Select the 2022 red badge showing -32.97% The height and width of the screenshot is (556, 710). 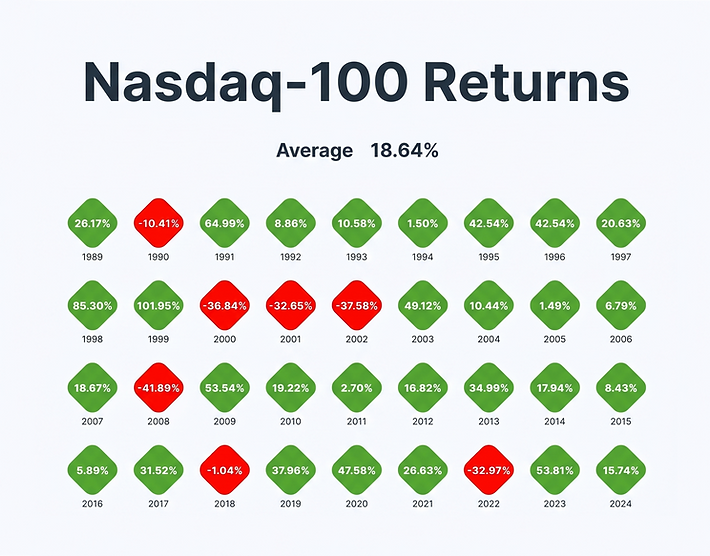pyautogui.click(x=489, y=470)
